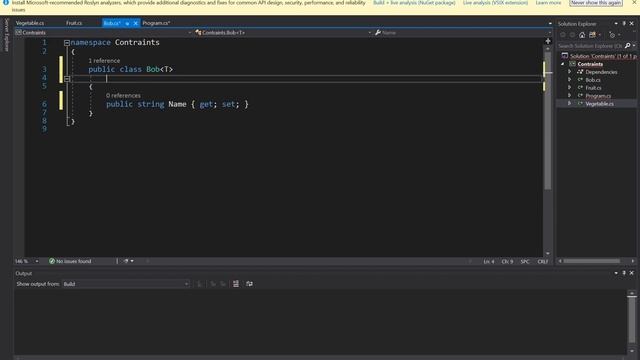
Task: Split the editor window with plus icon
Action: [548, 41]
